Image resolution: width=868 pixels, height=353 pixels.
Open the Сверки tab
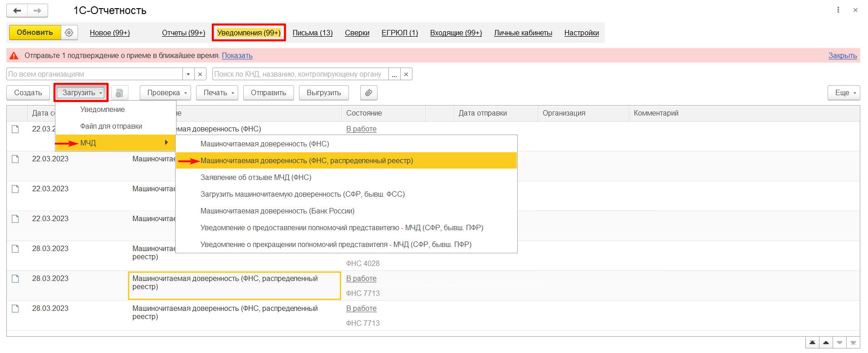coord(357,33)
